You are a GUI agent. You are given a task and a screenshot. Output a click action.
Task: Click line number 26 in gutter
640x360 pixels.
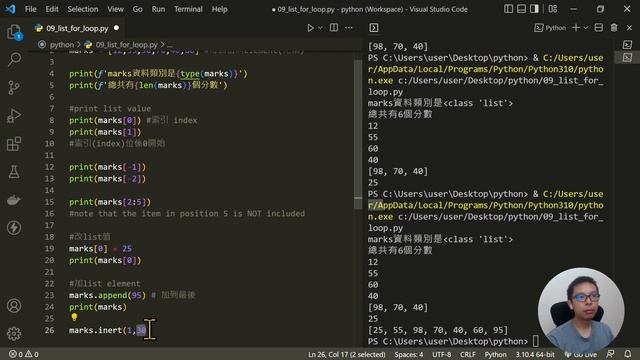[x=49, y=330]
